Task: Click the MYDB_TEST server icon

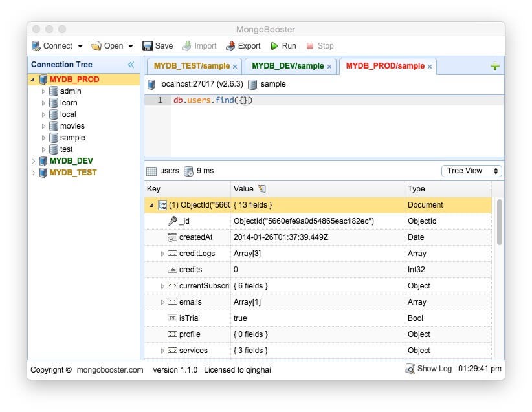Action: point(43,173)
